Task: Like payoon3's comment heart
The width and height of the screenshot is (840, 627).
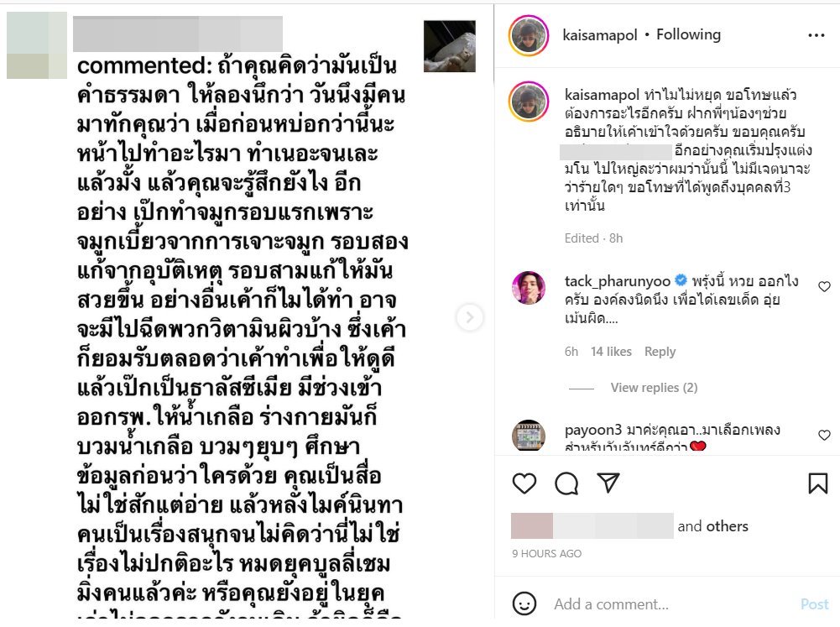Action: point(824,435)
